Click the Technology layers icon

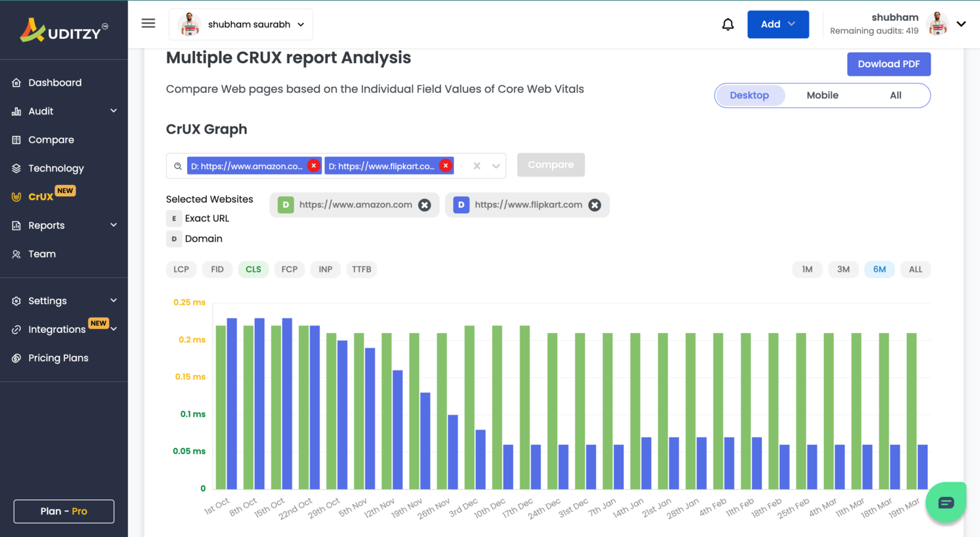(x=16, y=168)
